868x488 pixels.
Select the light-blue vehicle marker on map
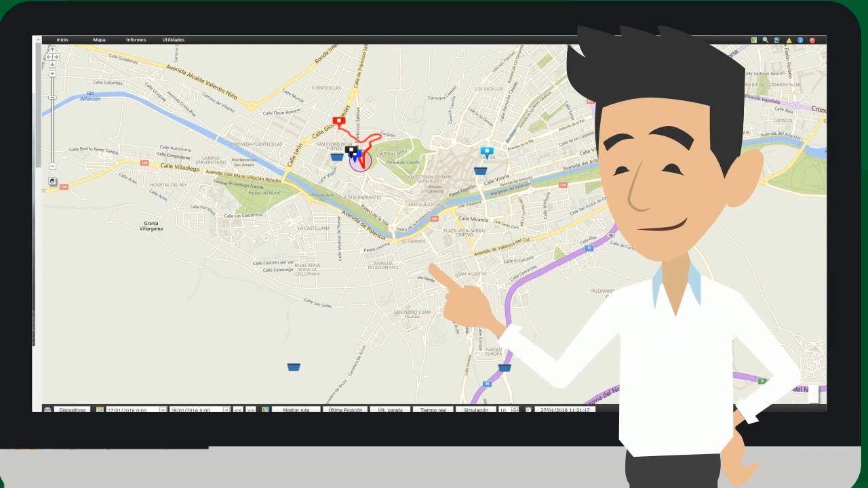pyautogui.click(x=486, y=152)
